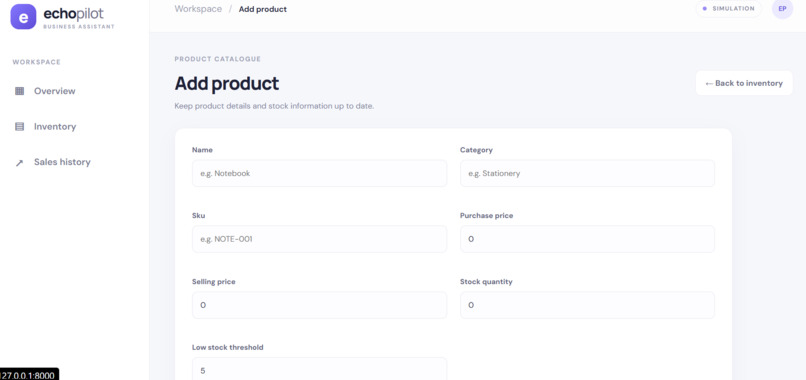Focus the Low stock threshold field
Screen dimensions: 806x380
click(x=319, y=369)
